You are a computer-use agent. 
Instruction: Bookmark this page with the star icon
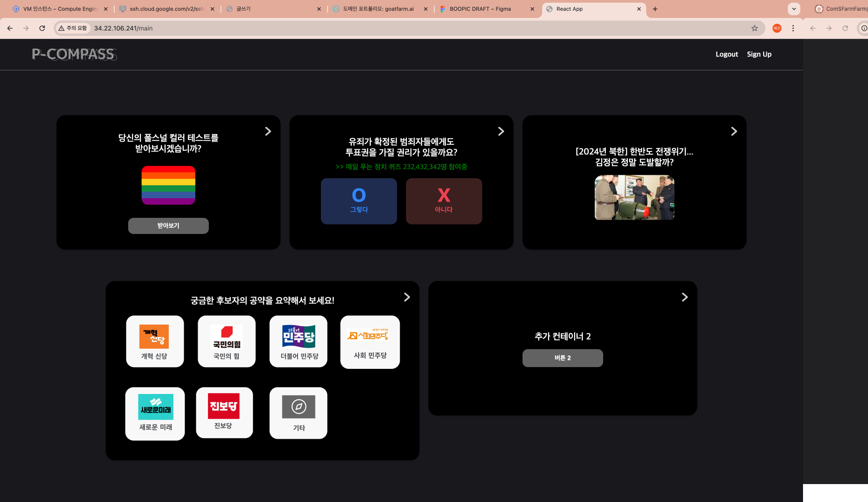tap(755, 28)
